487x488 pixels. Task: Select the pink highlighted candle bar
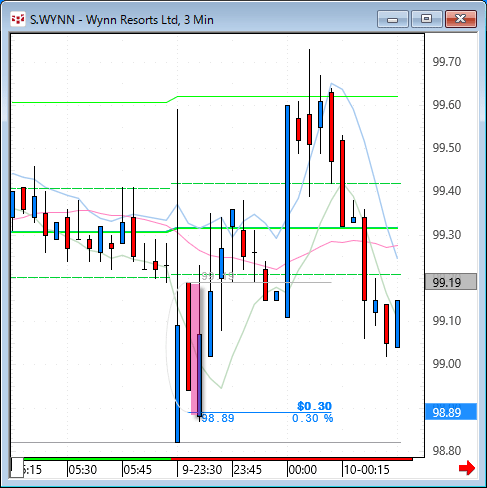(196, 348)
